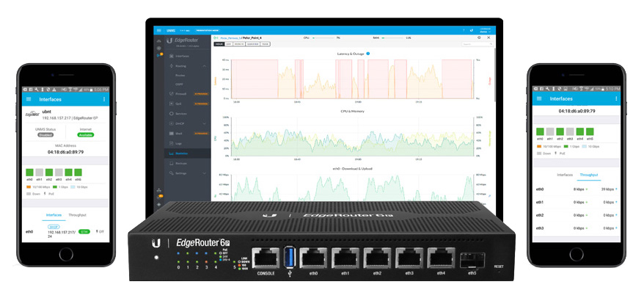Open the kebab overflow menu on right phone
644x301 pixels.
click(x=616, y=98)
